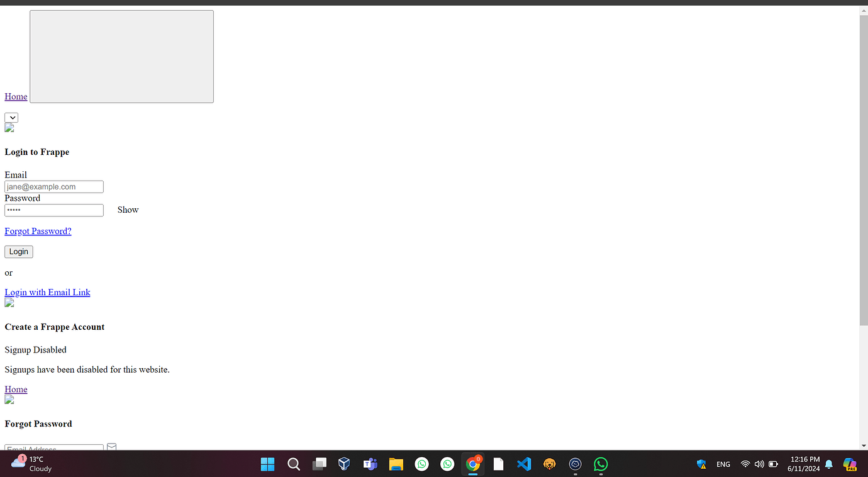Screen dimensions: 868x477
Task: Click Login with Email Link
Action: pos(47,292)
